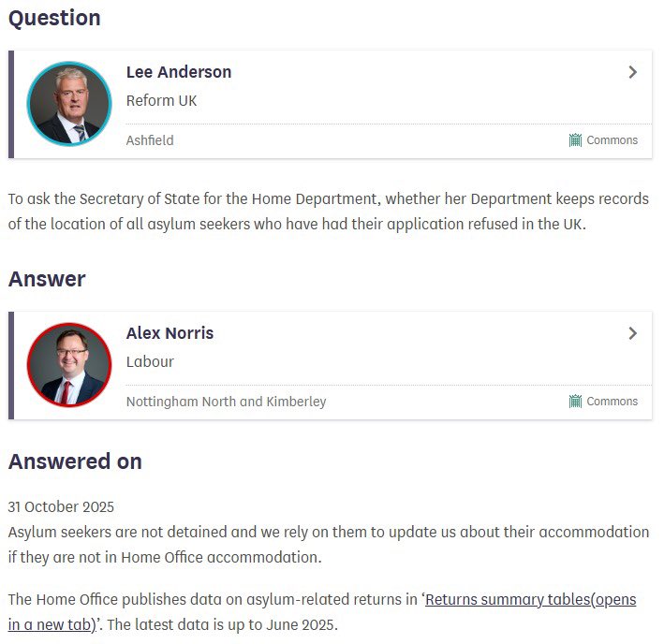Image resolution: width=664 pixels, height=644 pixels.
Task: Open the Returns summary tables link
Action: tap(530, 600)
